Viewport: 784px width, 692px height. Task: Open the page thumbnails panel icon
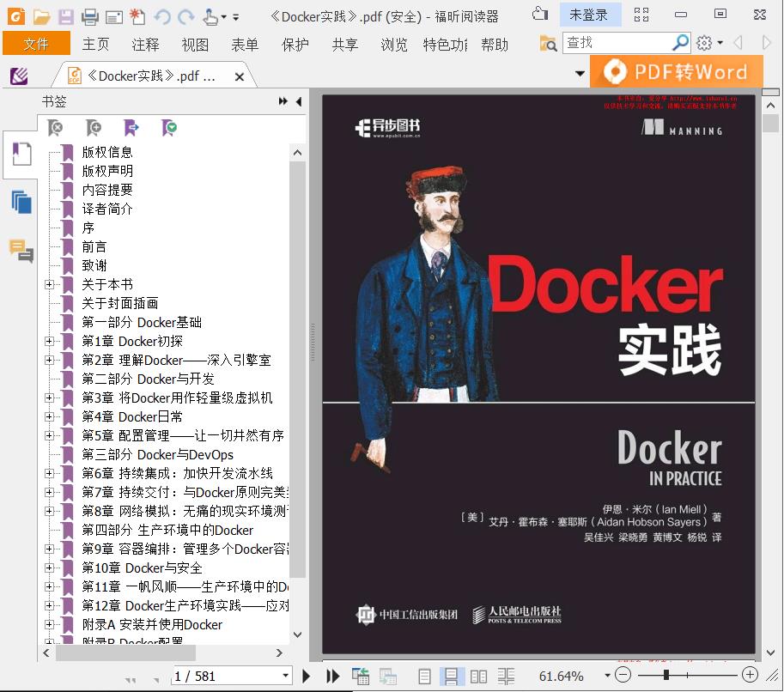point(21,202)
